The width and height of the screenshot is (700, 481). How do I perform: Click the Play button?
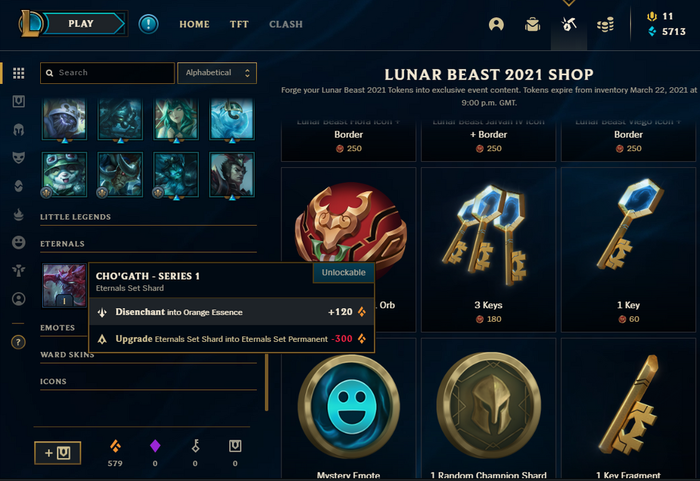click(81, 24)
